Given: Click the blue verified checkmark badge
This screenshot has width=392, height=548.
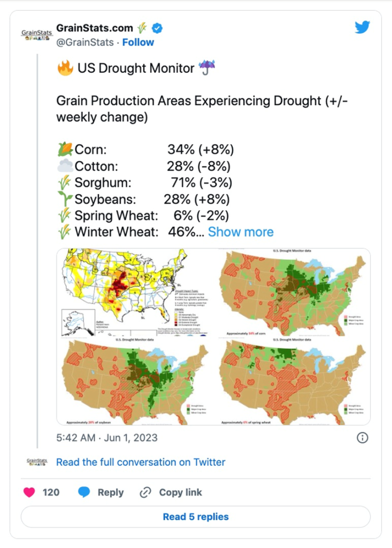Looking at the screenshot, I should tap(158, 28).
